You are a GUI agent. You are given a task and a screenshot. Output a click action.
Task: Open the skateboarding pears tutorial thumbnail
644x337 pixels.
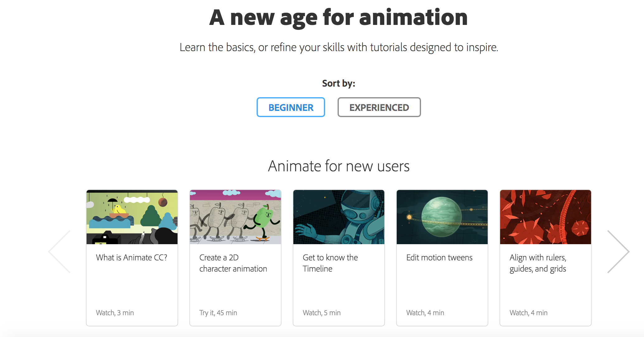tap(235, 217)
